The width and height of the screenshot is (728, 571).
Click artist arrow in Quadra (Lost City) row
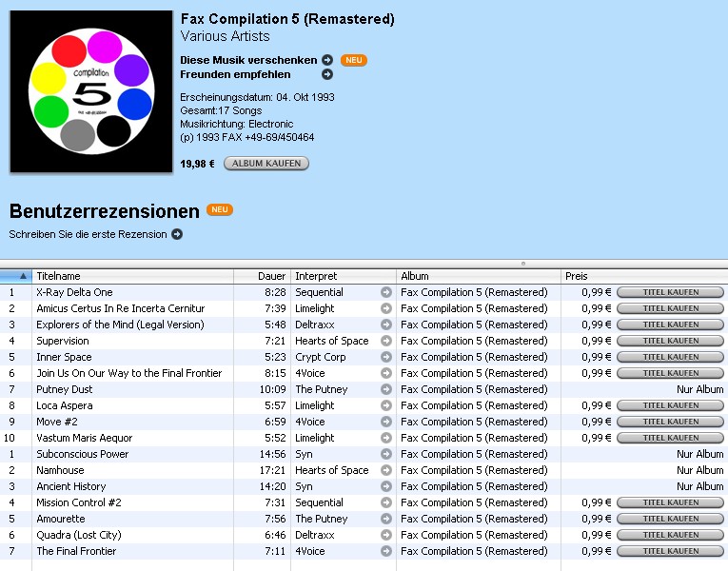(385, 535)
